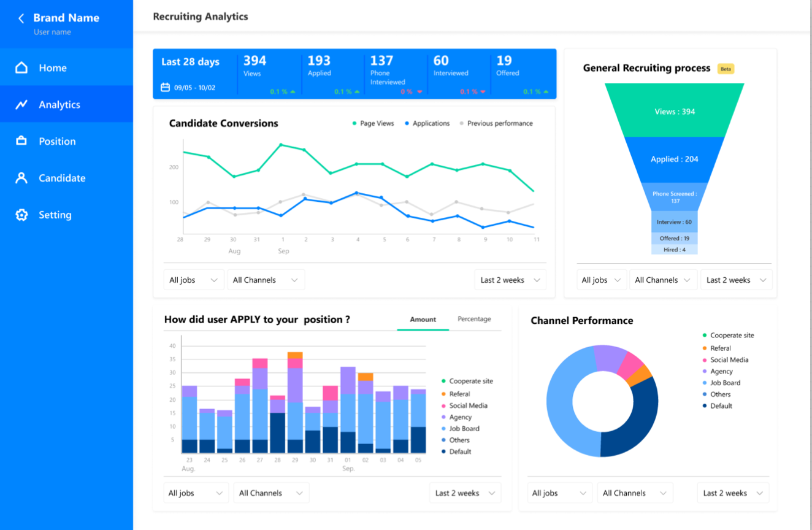812x530 pixels.
Task: Click the red down arrow under Phone Interviewed
Action: point(419,91)
